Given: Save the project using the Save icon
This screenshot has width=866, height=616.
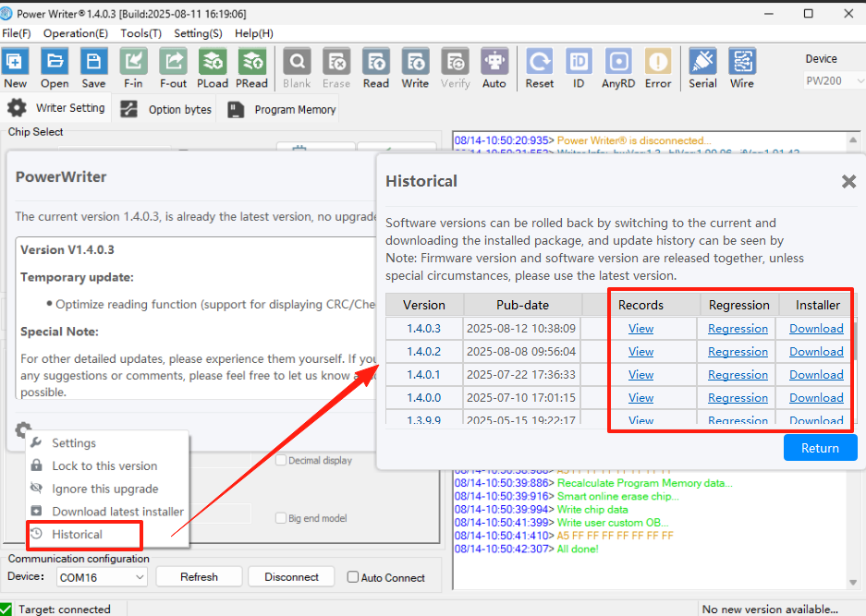Looking at the screenshot, I should point(94,68).
